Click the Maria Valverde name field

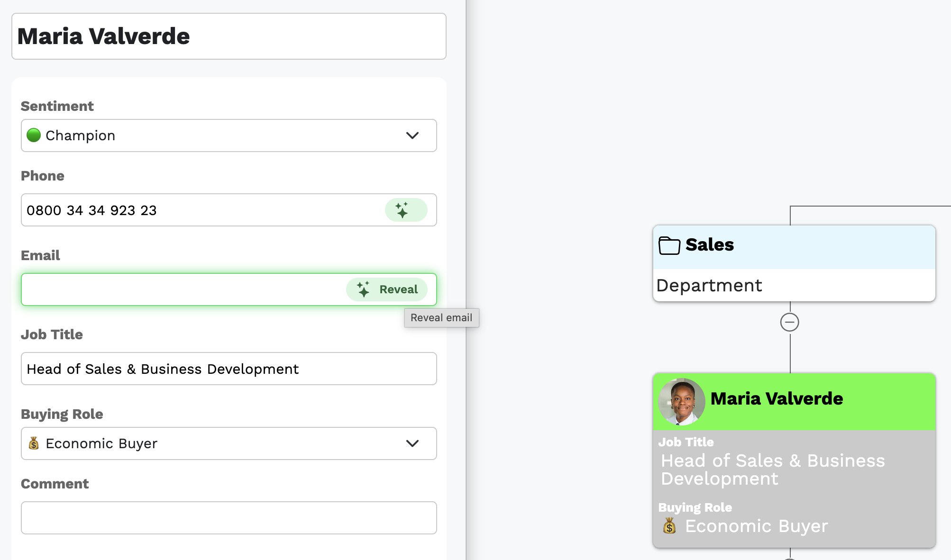pos(229,36)
